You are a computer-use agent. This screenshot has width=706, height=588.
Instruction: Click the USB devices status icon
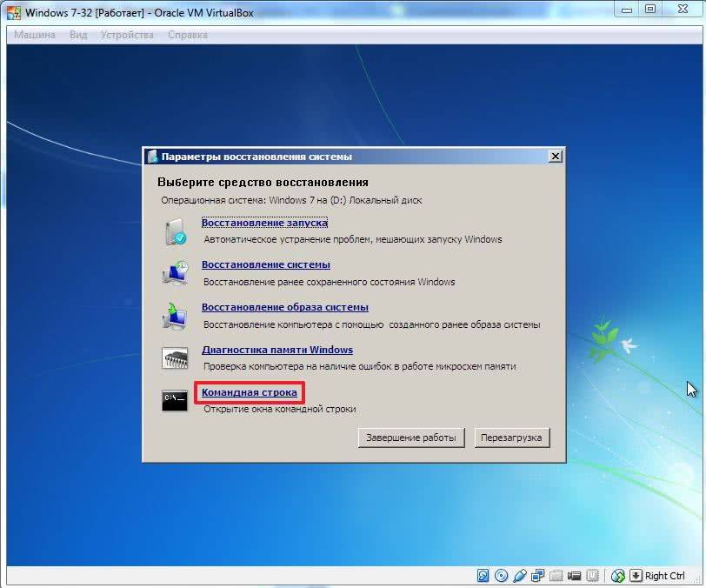pyautogui.click(x=520, y=576)
